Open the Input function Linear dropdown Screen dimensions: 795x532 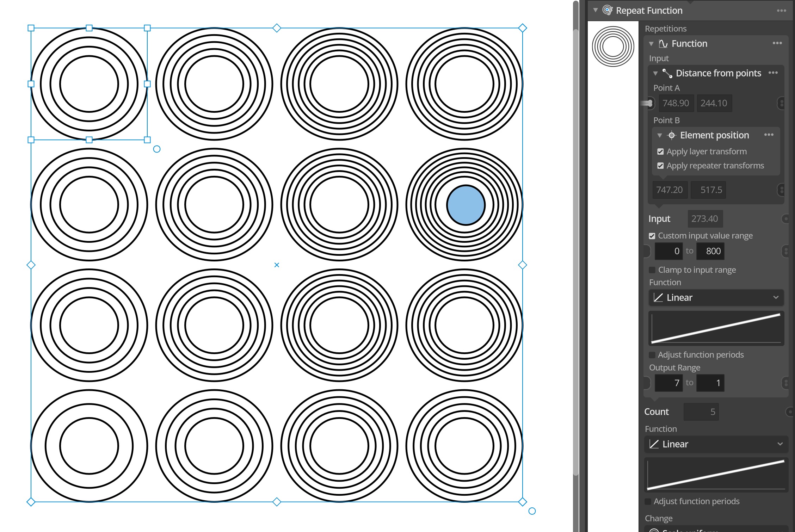(716, 298)
